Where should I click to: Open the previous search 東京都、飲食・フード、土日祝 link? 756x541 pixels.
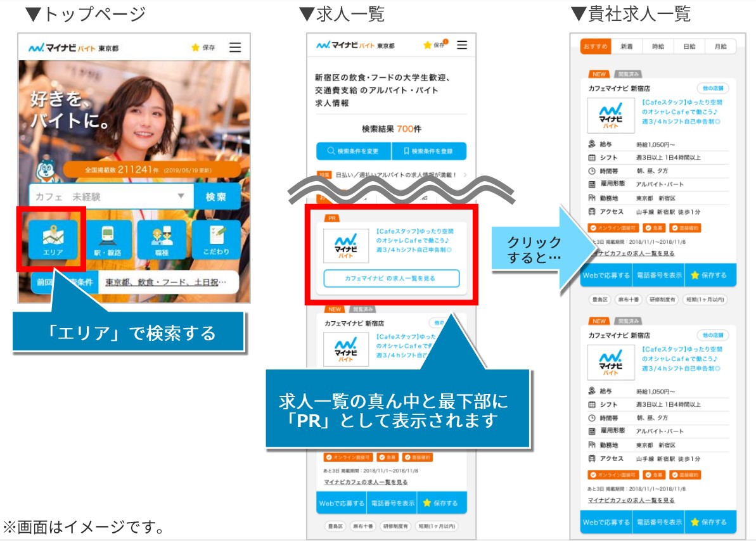pyautogui.click(x=166, y=282)
